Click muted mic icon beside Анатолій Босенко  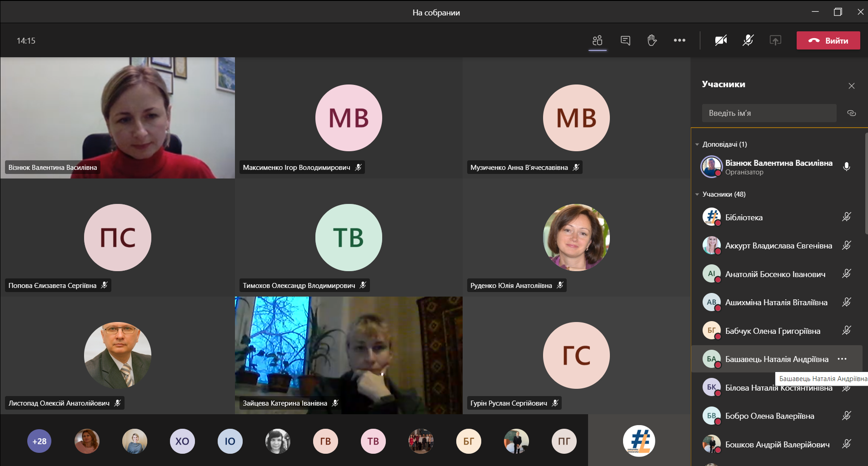846,274
